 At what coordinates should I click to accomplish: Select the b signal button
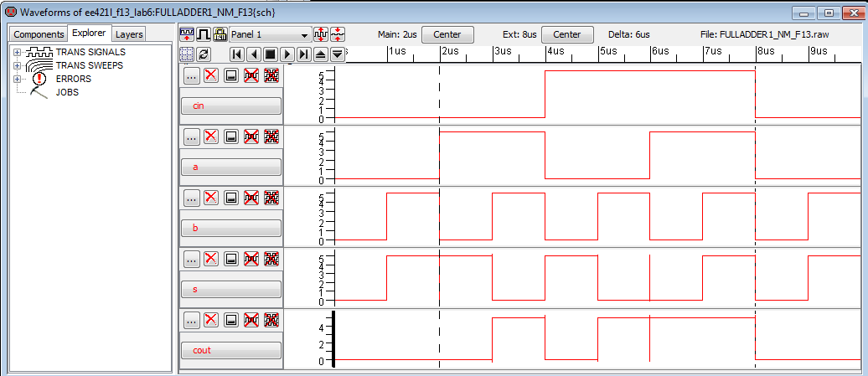tap(231, 228)
